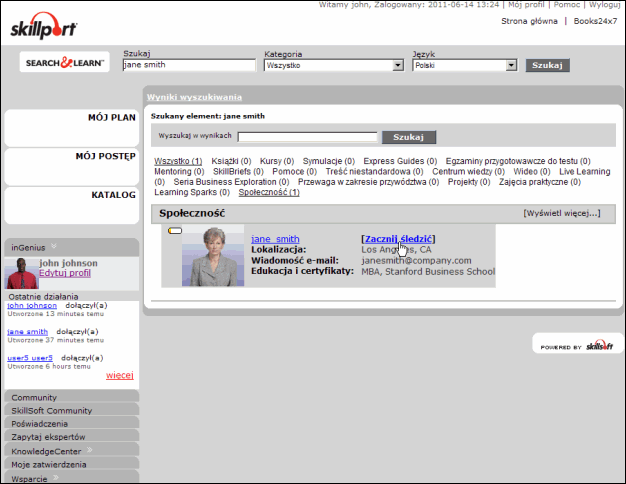This screenshot has height=484, width=626.
Task: Click inside the Wyszukaj w wynikach field
Action: click(308, 137)
